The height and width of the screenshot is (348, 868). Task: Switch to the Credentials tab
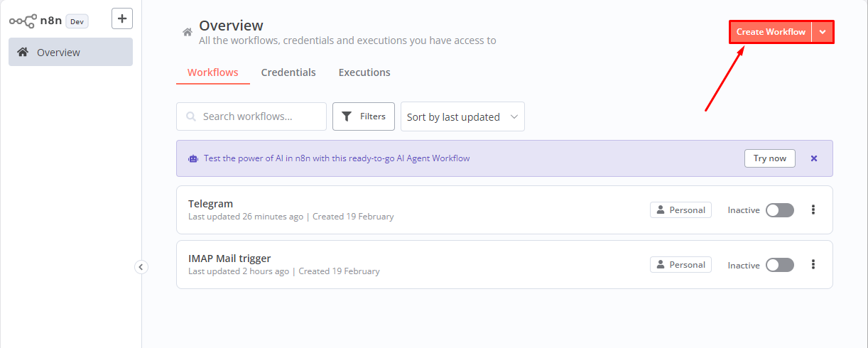point(288,72)
